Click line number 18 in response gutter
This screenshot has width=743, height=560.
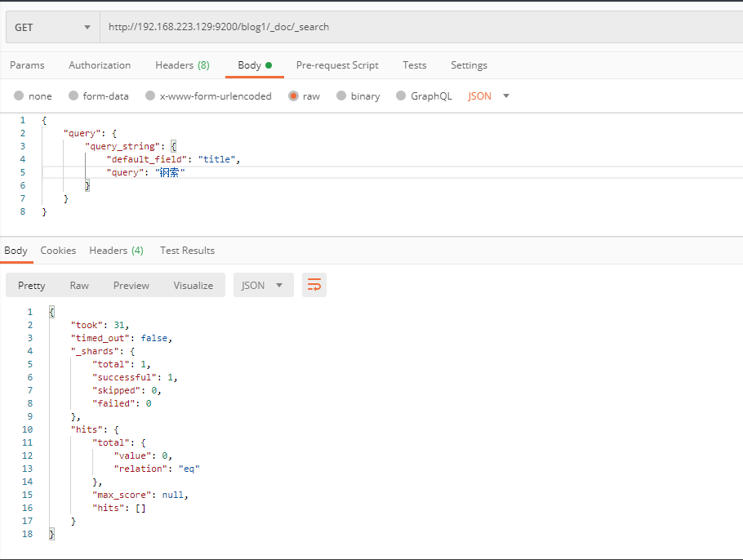coord(28,534)
